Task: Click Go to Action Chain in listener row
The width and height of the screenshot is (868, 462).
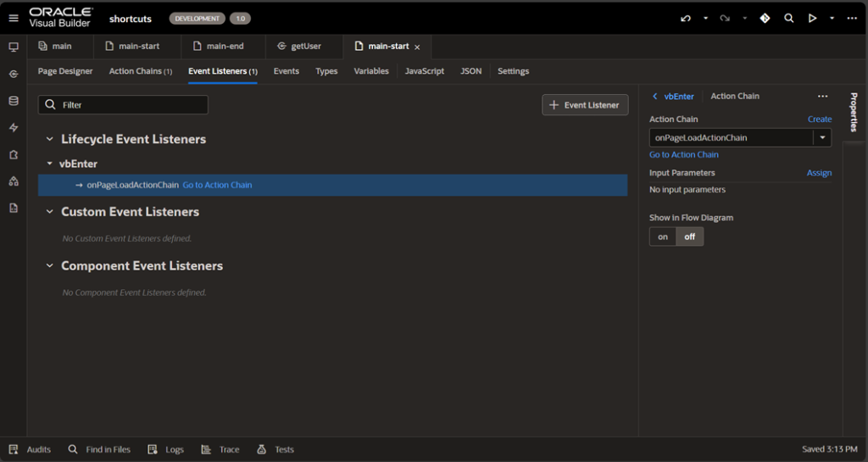Action: [x=217, y=185]
